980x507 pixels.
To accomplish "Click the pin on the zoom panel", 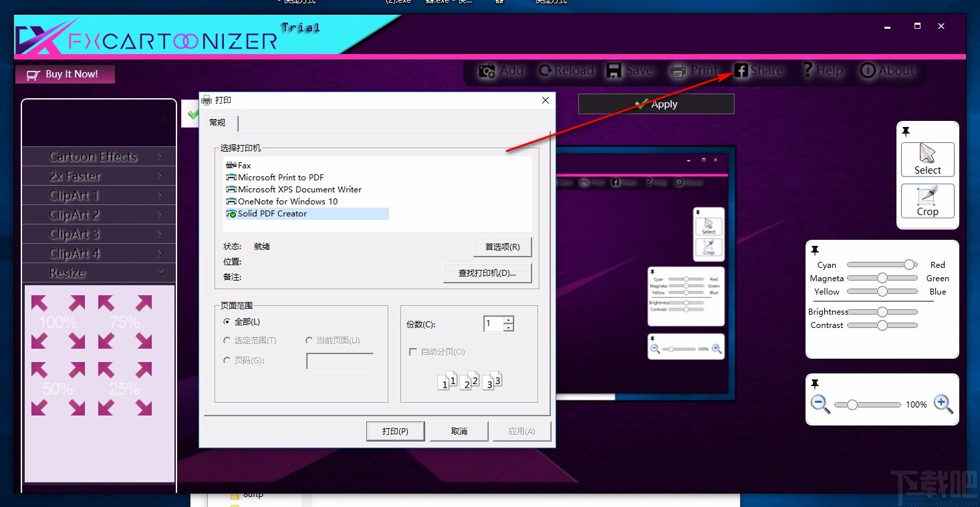I will click(x=815, y=384).
